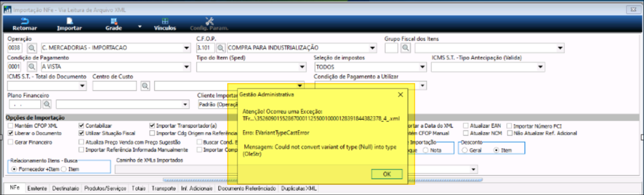The width and height of the screenshot is (644, 195).
Task: Open the Duplicatas XML tab
Action: 298,188
